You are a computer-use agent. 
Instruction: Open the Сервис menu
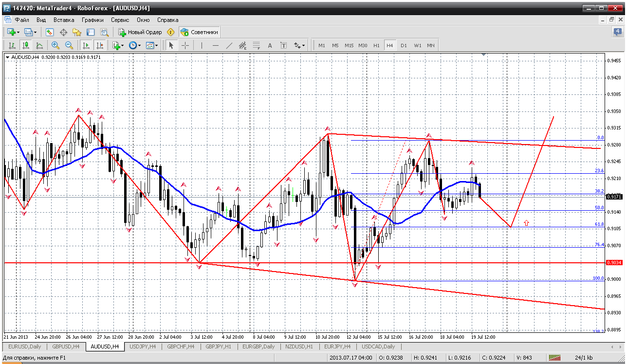(x=120, y=20)
